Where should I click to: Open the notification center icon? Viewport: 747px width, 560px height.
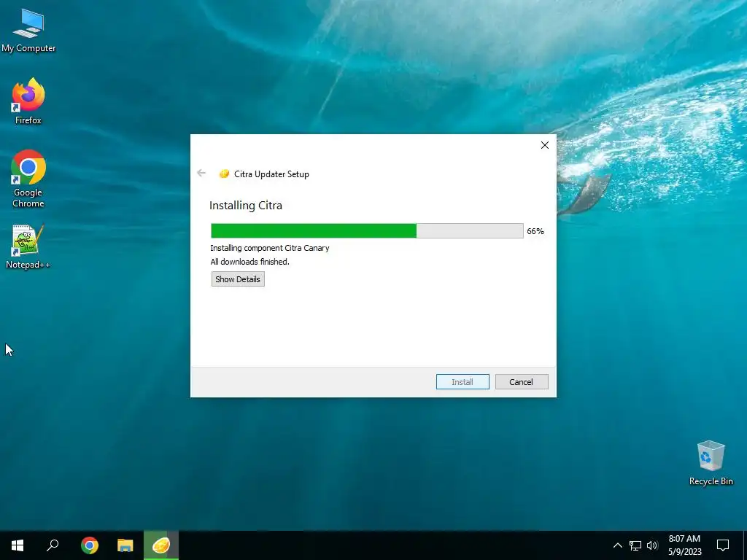[x=723, y=545]
